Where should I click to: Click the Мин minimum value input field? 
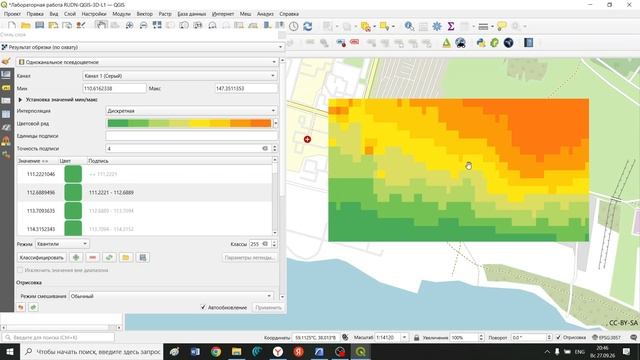114,88
